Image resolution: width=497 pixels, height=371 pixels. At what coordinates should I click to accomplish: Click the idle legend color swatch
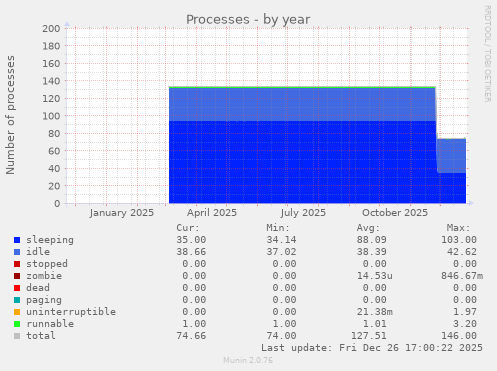17,252
